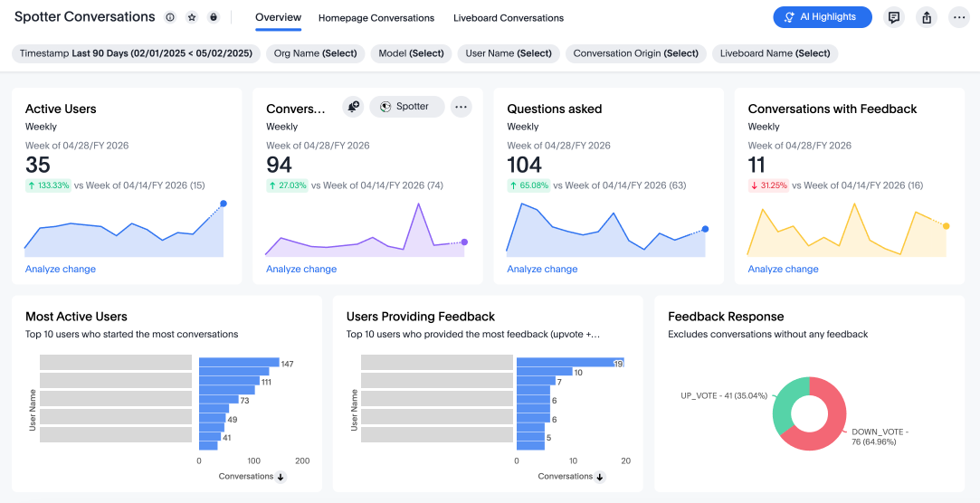Open the Conversations card three-dot menu
Screen dimensions: 980x503
461,107
